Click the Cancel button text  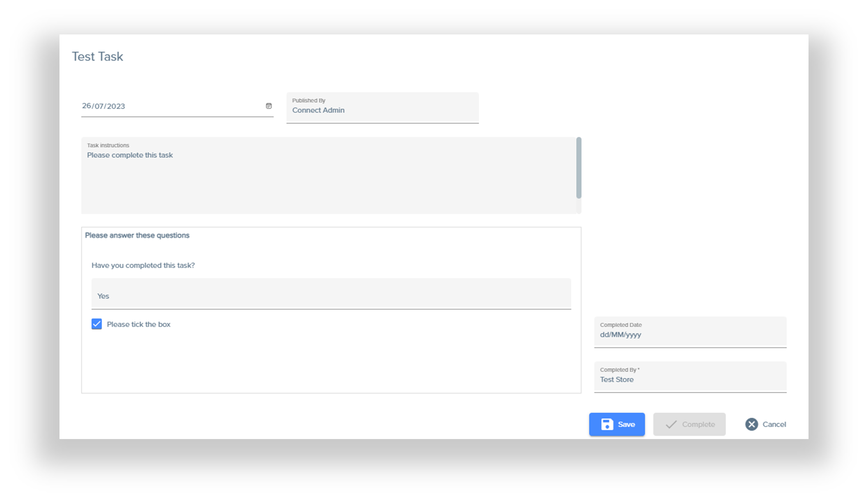click(x=774, y=424)
